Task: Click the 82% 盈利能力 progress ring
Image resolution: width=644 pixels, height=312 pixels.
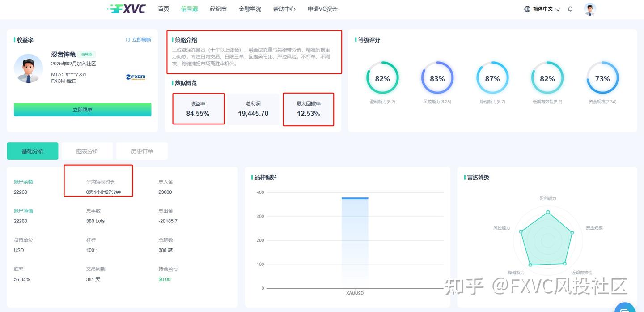Action: [x=382, y=78]
